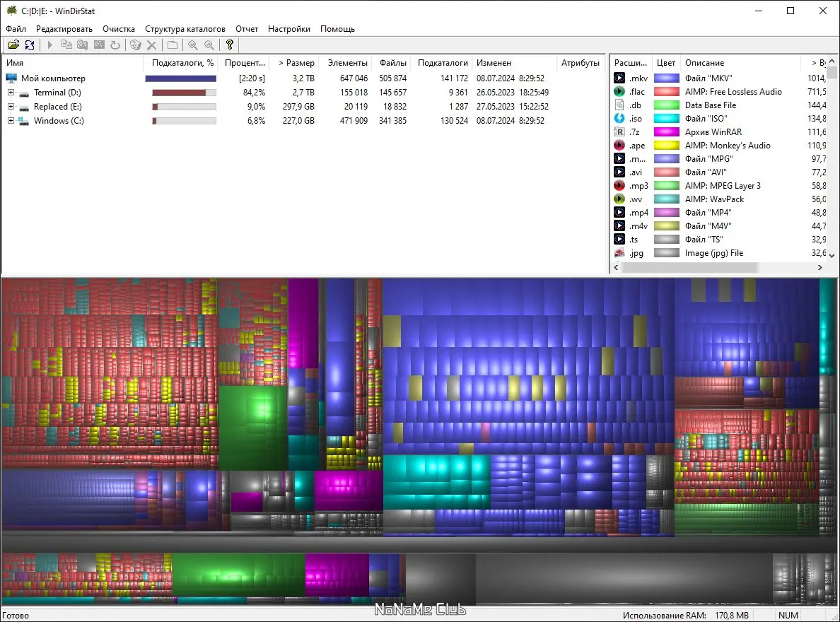Click the Refresh Selected toolbar icon
840x622 pixels.
(x=115, y=45)
